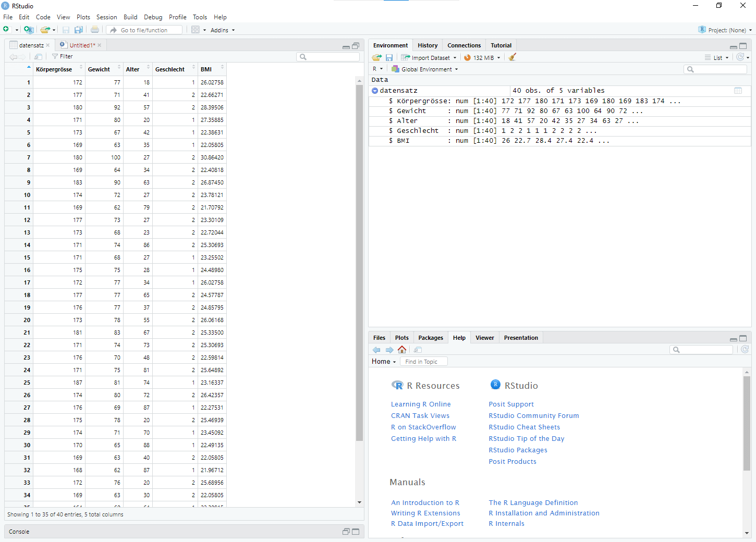Screen dimensions: 756x542
Task: Open R Data Import/Export manual link
Action: (427, 523)
